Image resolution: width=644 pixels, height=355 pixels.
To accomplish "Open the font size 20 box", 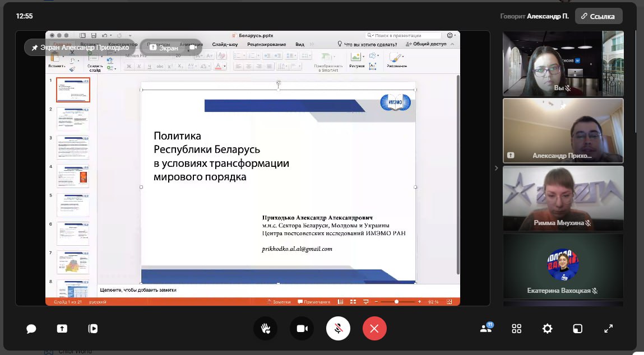I will [182, 55].
